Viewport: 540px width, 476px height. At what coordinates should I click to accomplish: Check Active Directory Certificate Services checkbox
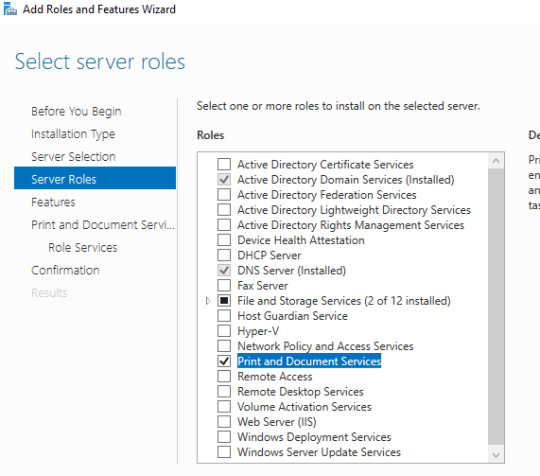(x=224, y=164)
